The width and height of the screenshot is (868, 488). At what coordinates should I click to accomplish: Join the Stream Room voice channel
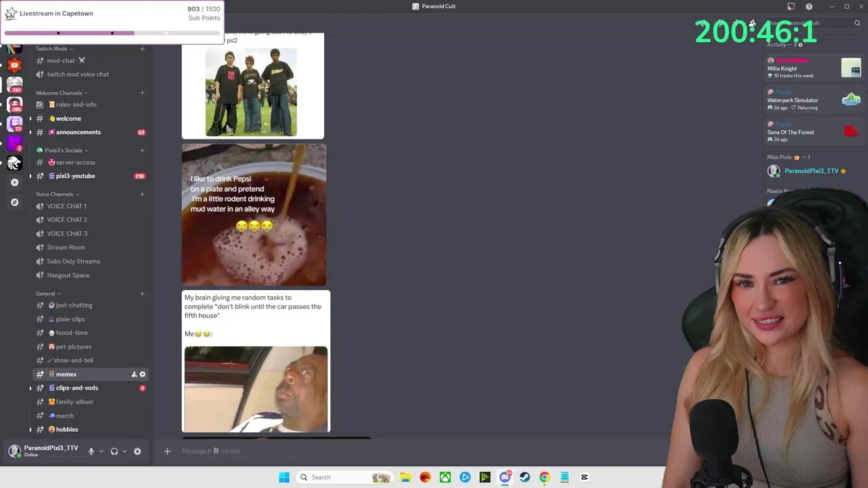tap(90, 247)
